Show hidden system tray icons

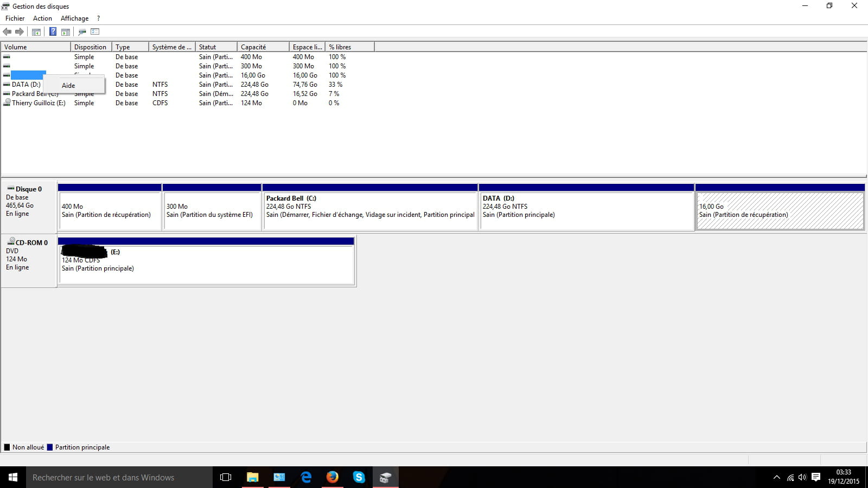click(776, 478)
